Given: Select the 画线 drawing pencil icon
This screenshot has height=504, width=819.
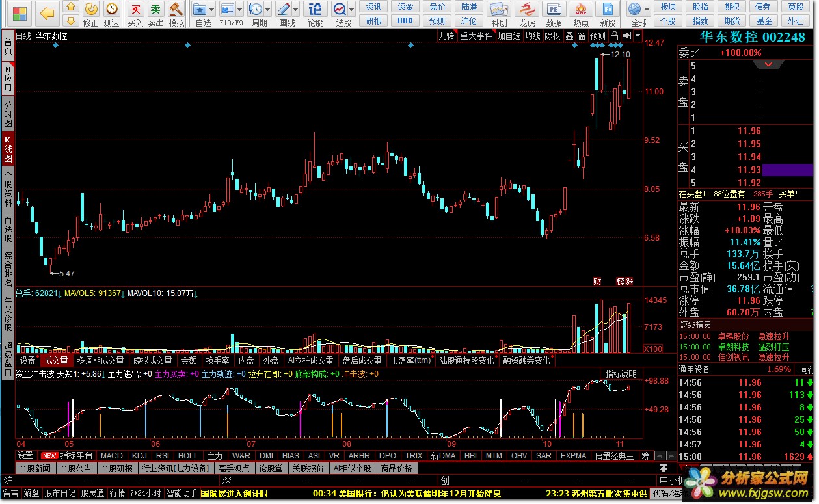Looking at the screenshot, I should point(283,8).
